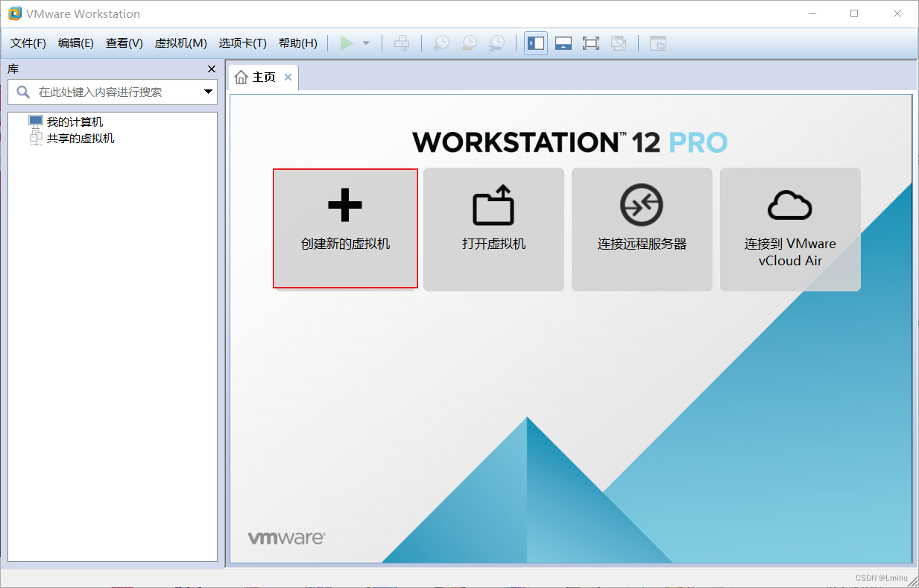Close the 库 library panel
919x588 pixels.
click(211, 69)
